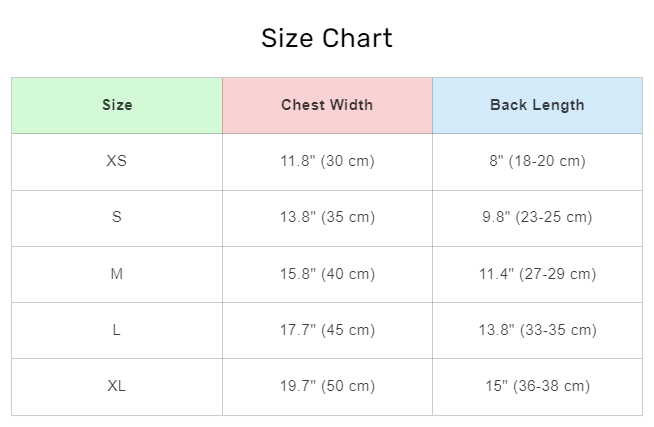Click the 11.4" (27-29 cm) back length cell
Viewport: 654px width, 427px height.
tap(537, 274)
